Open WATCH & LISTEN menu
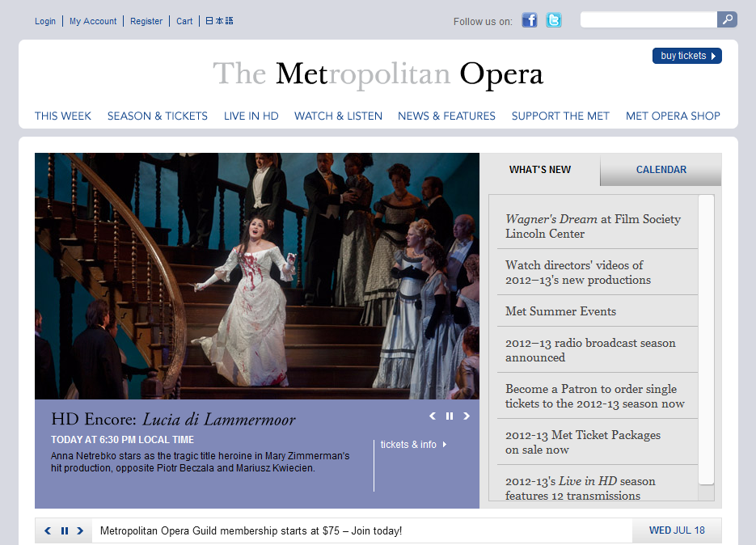The width and height of the screenshot is (756, 545). point(338,116)
